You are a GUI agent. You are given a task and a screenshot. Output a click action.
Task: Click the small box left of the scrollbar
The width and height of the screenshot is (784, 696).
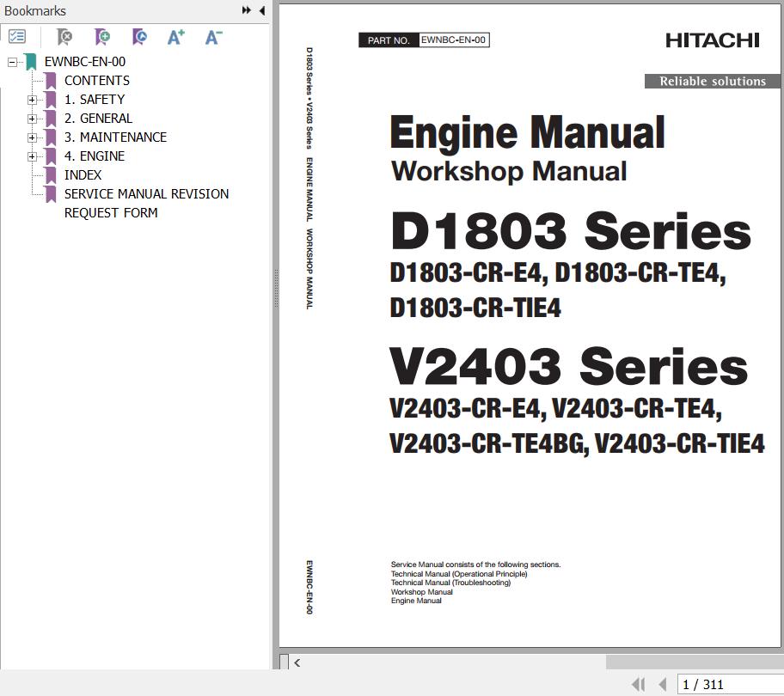coord(284,662)
